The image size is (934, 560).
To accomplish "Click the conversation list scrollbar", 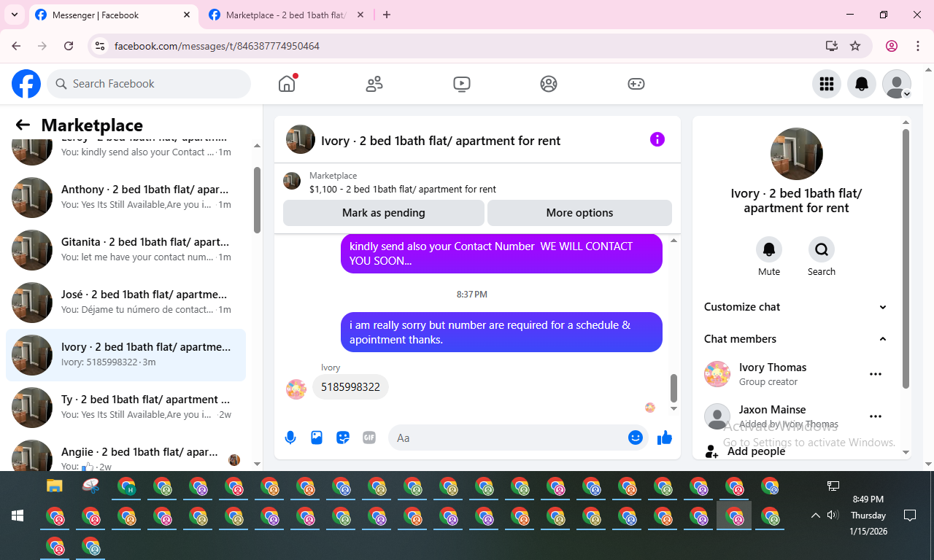I will [257, 200].
